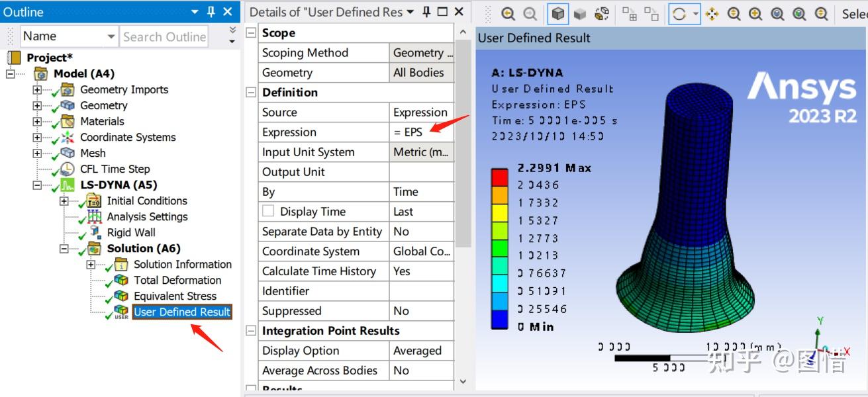Switch to shaded exterior display without edges
868x397 pixels.
coord(580,13)
